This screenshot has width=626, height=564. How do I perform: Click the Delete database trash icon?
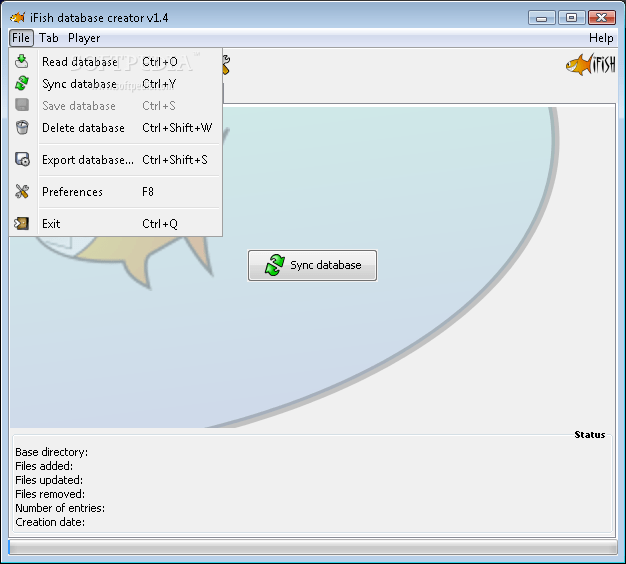22,127
